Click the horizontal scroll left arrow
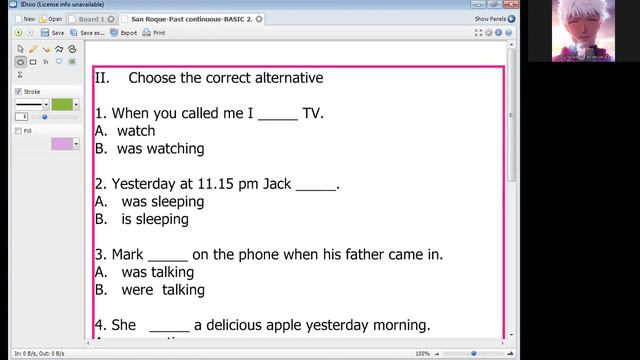Screen dimensions: 640x360 tap(88, 343)
